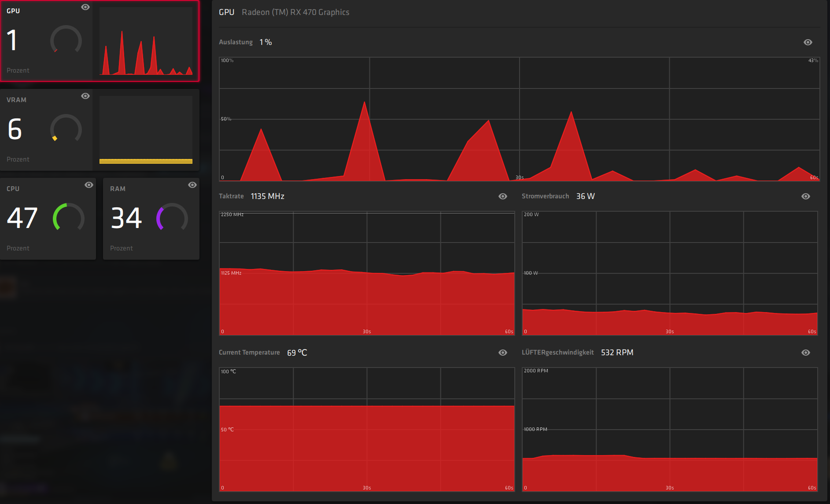Click the GPU tile title label

coord(13,11)
